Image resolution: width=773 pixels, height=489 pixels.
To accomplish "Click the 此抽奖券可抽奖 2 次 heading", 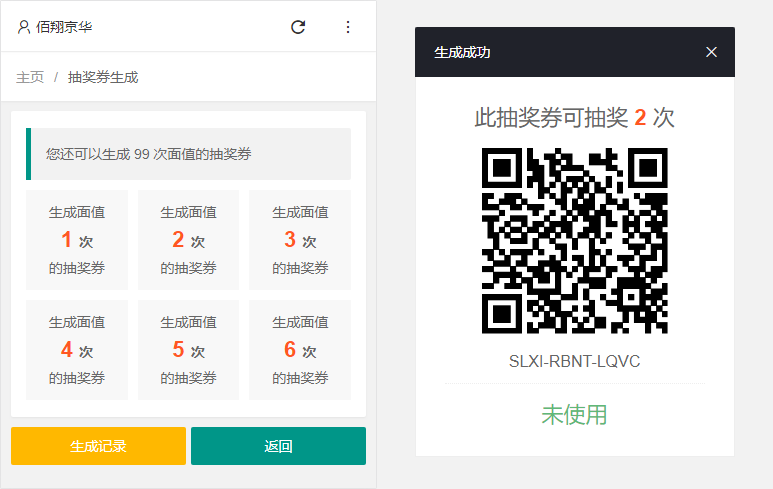I will [575, 118].
